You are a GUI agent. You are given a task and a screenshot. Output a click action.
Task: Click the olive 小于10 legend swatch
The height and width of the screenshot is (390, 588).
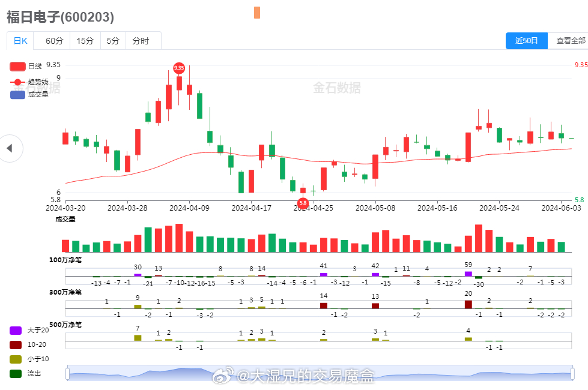16,359
